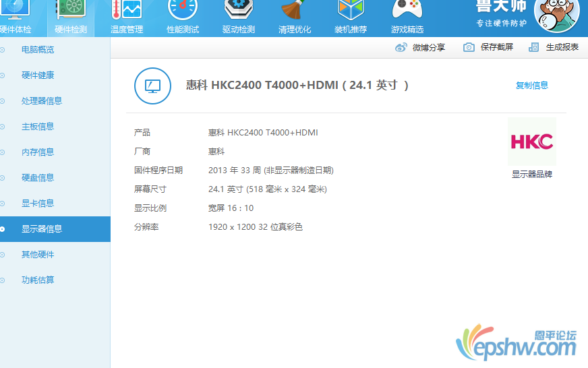Click the value 24.1 英寸 (518 毫米 x 324 毫米)
Image resolution: width=588 pixels, height=368 pixels.
[x=268, y=189]
